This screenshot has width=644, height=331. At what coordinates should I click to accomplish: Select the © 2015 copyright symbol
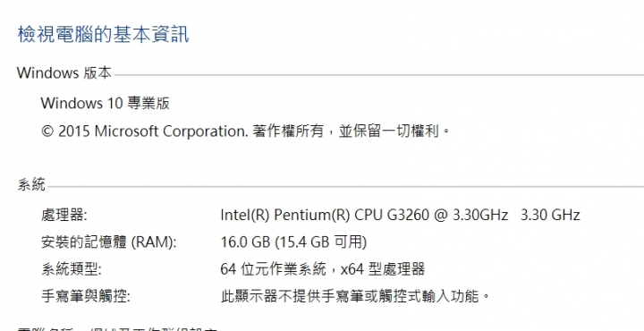[x=47, y=132]
